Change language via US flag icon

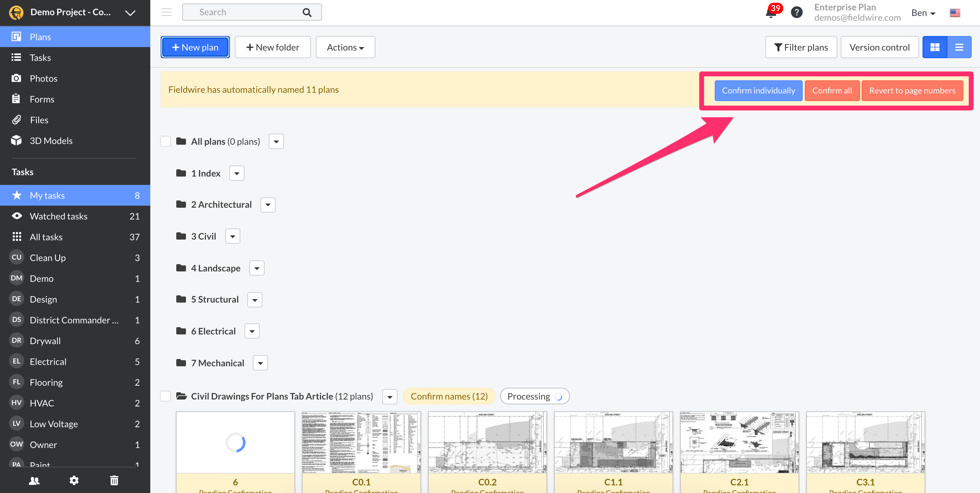(x=954, y=13)
